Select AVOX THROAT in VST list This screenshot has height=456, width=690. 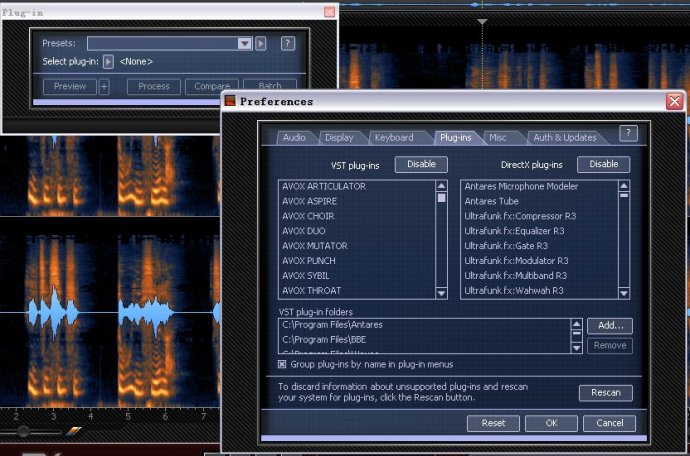357,291
